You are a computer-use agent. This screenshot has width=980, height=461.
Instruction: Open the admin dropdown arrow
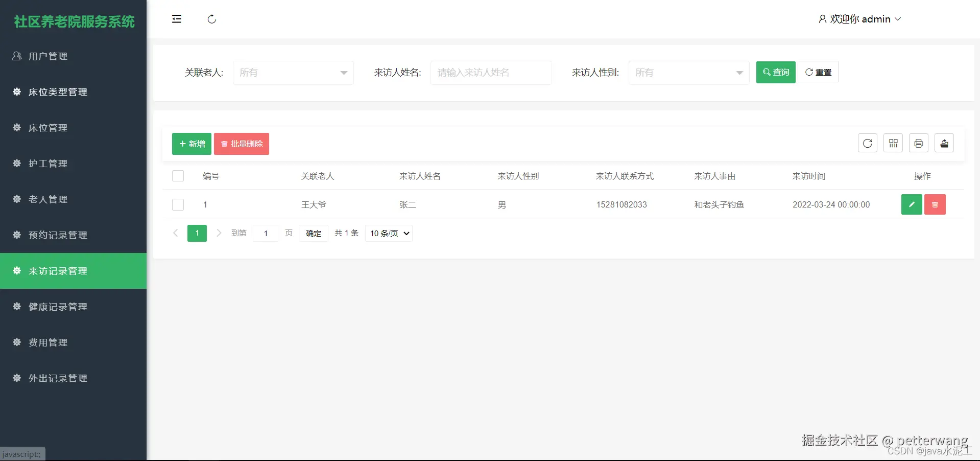[x=898, y=19]
